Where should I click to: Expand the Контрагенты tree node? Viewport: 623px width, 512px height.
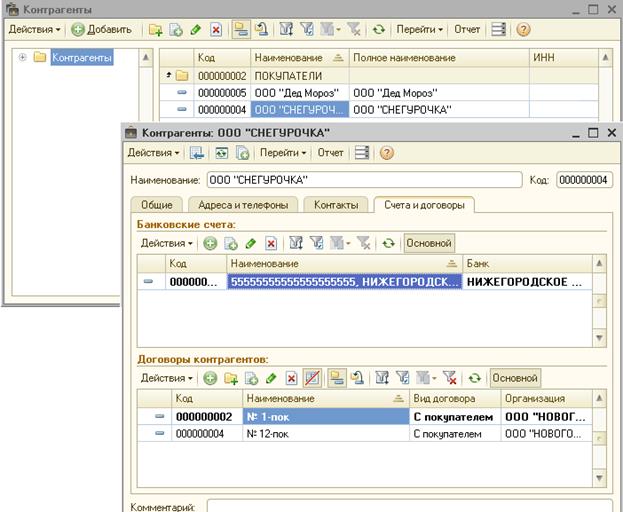(x=22, y=58)
